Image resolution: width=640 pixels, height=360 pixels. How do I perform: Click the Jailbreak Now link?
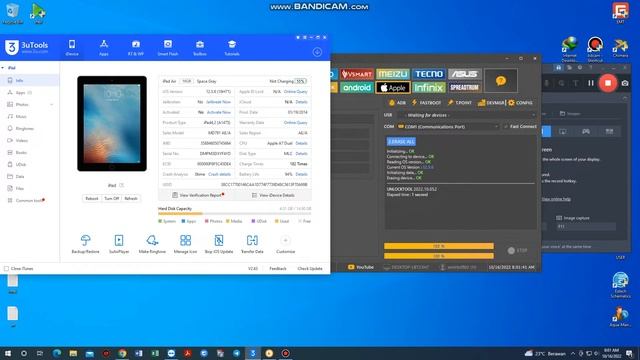tap(218, 102)
